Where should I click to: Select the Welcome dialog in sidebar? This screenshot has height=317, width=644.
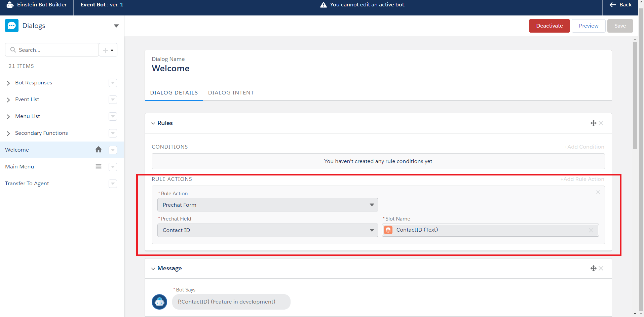pyautogui.click(x=62, y=150)
